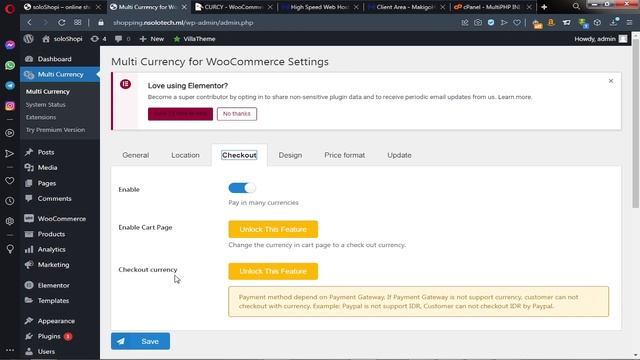Image resolution: width=640 pixels, height=360 pixels.
Task: Open the New content menu
Action: tap(152, 39)
